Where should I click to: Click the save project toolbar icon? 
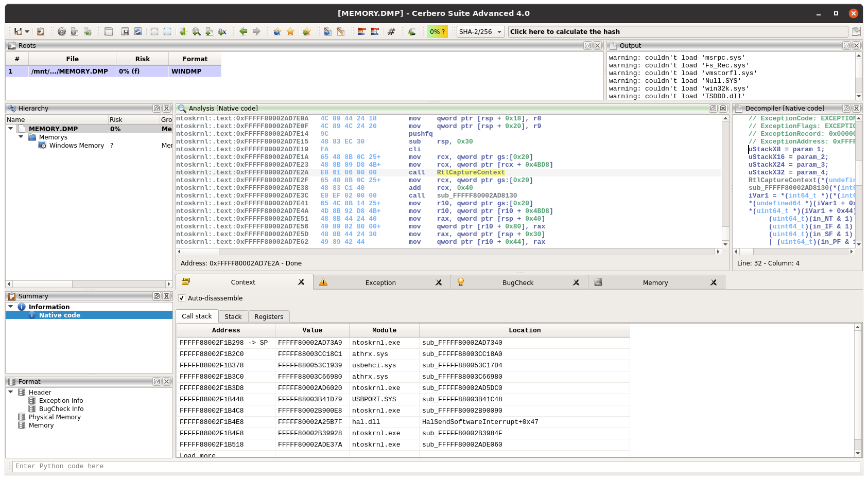18,31
